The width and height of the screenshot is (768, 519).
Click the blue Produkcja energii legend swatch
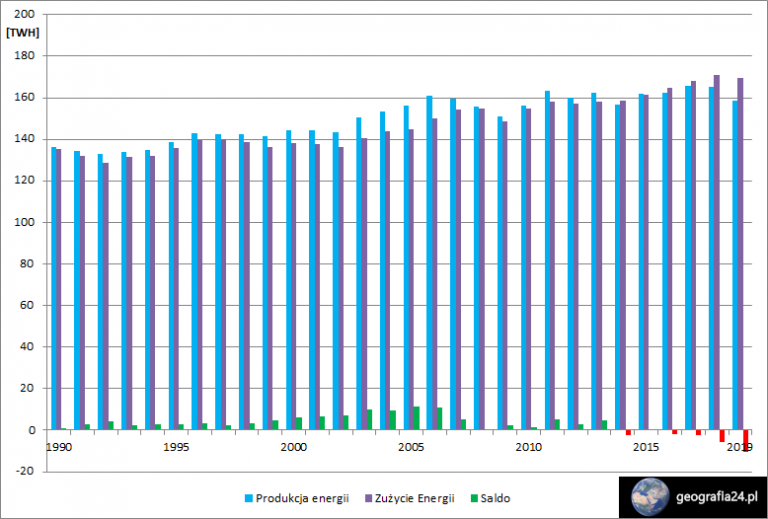point(248,498)
